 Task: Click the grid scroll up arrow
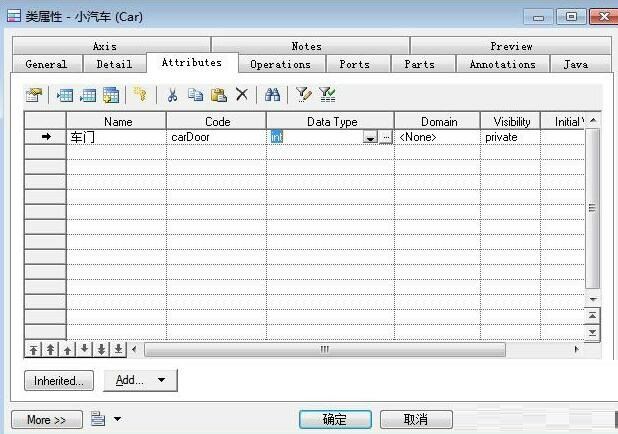[593, 120]
